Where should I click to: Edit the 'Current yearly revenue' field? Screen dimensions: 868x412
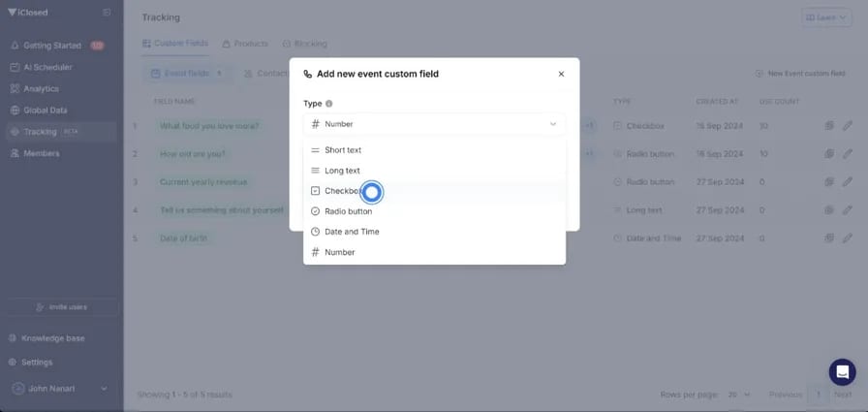848,181
